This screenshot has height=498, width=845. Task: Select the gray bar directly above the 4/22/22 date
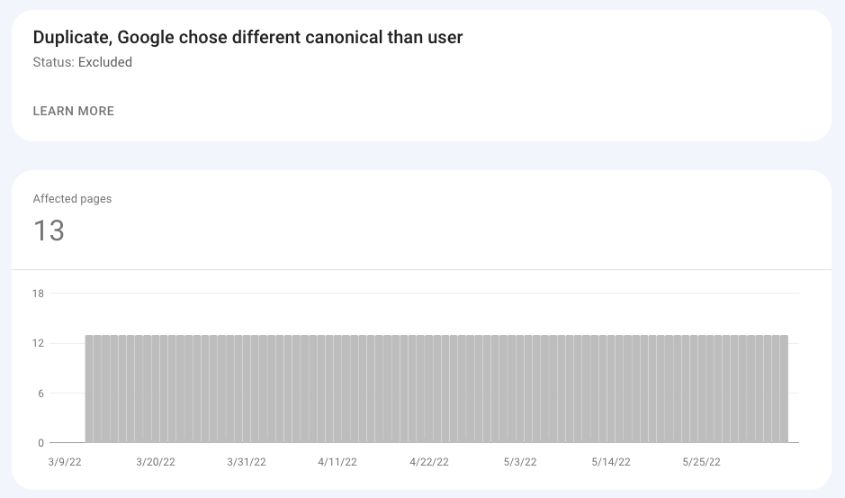point(429,389)
